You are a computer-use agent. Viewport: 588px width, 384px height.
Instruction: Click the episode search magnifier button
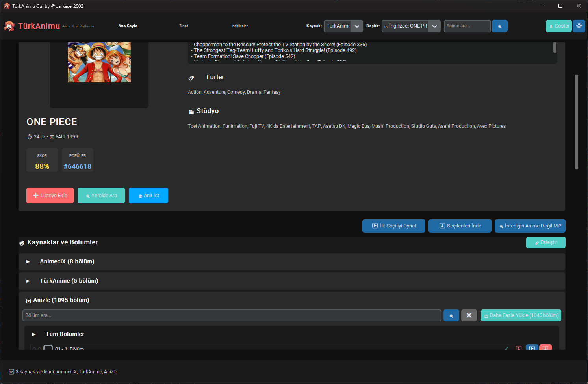(451, 315)
